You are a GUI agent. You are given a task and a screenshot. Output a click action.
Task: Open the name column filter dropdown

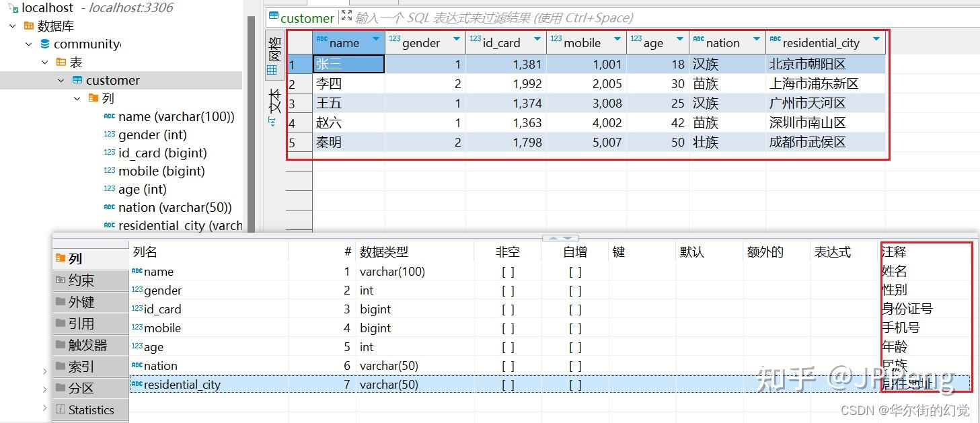(375, 42)
